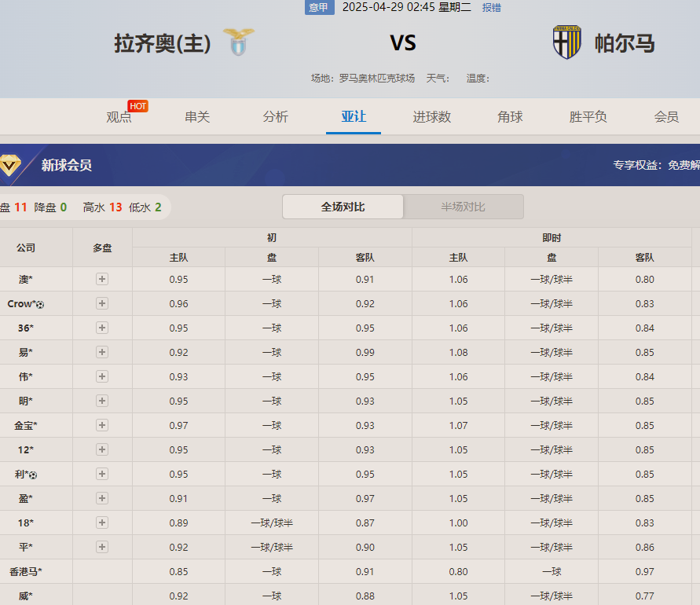Click the 意甲 league tag
700x605 pixels.
[x=318, y=8]
